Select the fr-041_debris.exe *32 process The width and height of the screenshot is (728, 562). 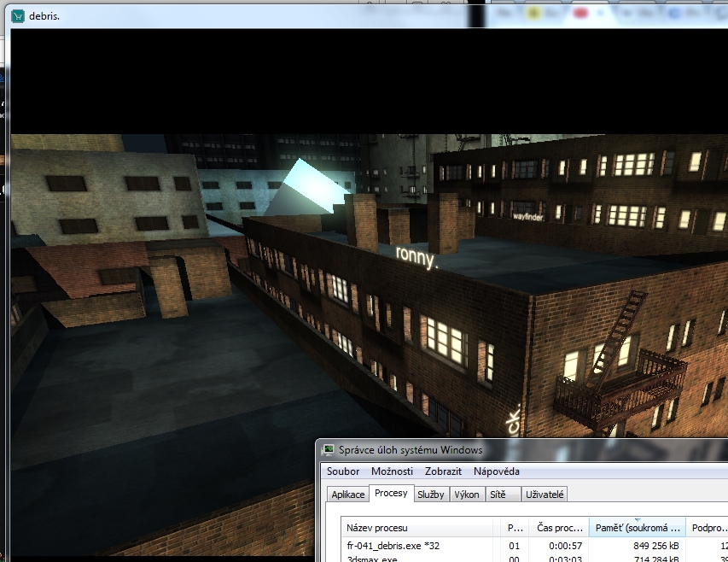coord(535,546)
